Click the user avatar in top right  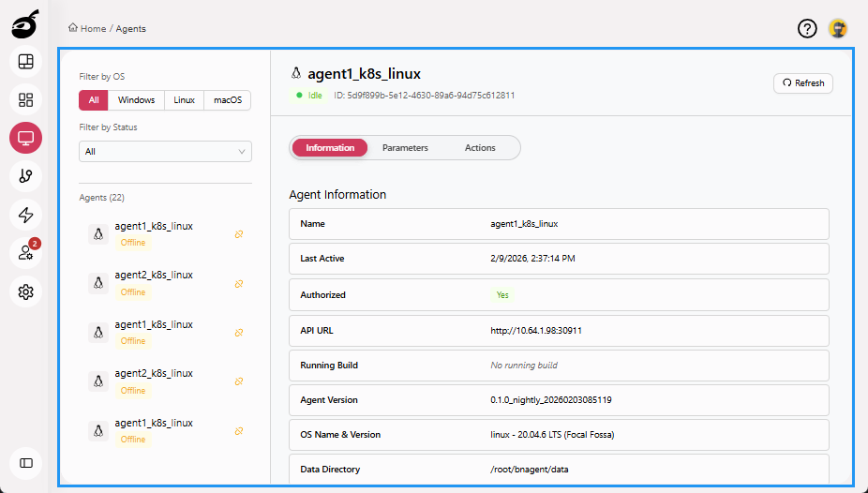(838, 29)
